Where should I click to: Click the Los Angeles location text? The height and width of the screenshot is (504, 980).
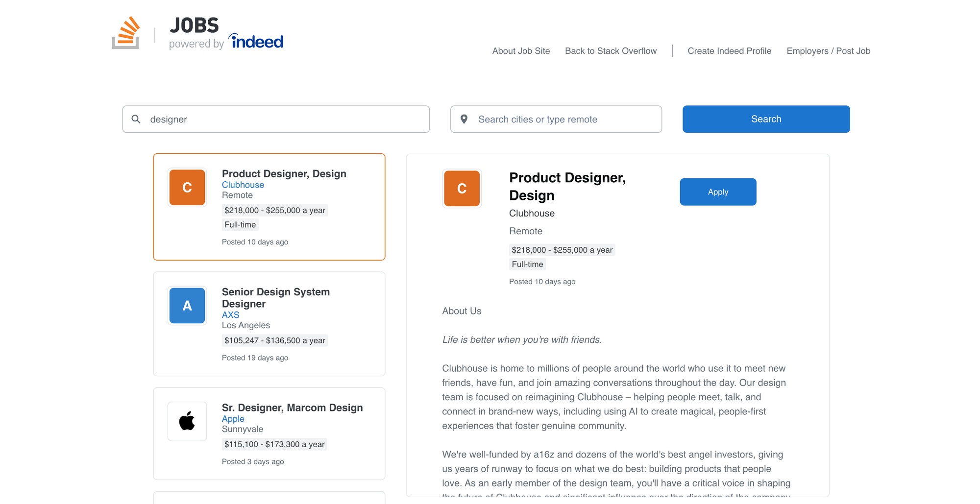click(246, 325)
